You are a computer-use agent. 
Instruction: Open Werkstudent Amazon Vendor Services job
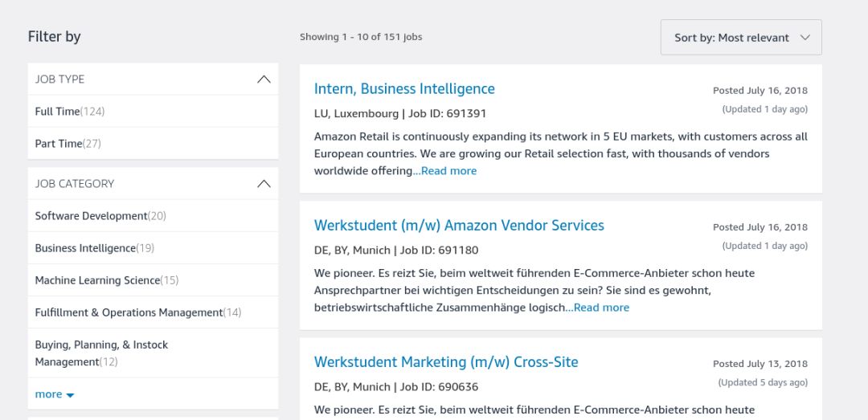(459, 225)
